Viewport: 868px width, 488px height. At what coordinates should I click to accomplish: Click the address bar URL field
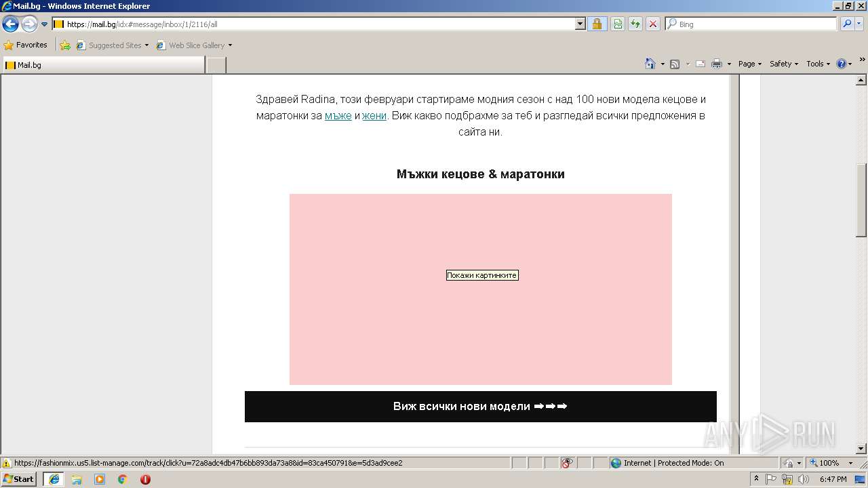[x=313, y=24]
